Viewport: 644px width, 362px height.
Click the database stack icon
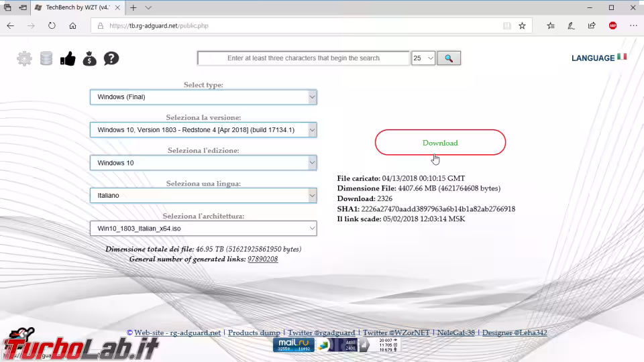click(x=46, y=58)
